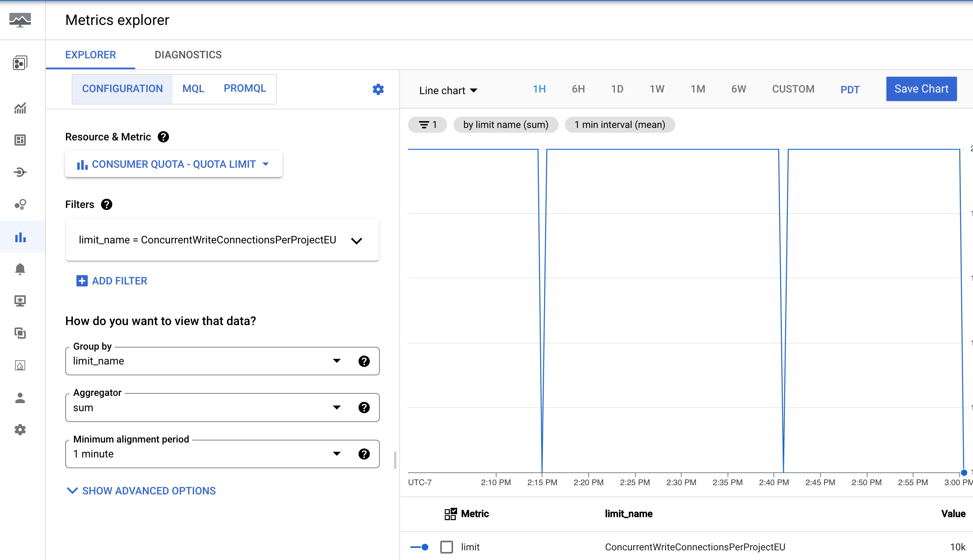Switch to the MQL tab
Image resolution: width=973 pixels, height=560 pixels.
193,88
